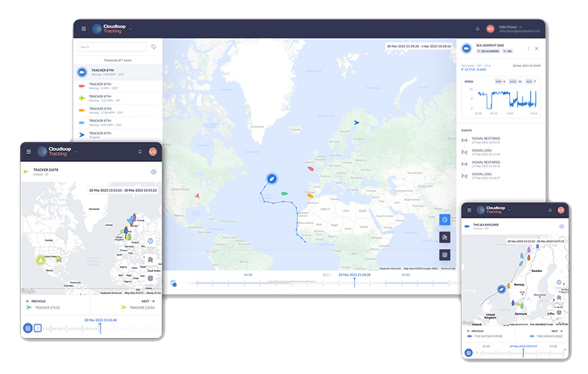Click the selected blue ship marker in the Atlantic
Screen dimensions: 588x374
tap(272, 179)
